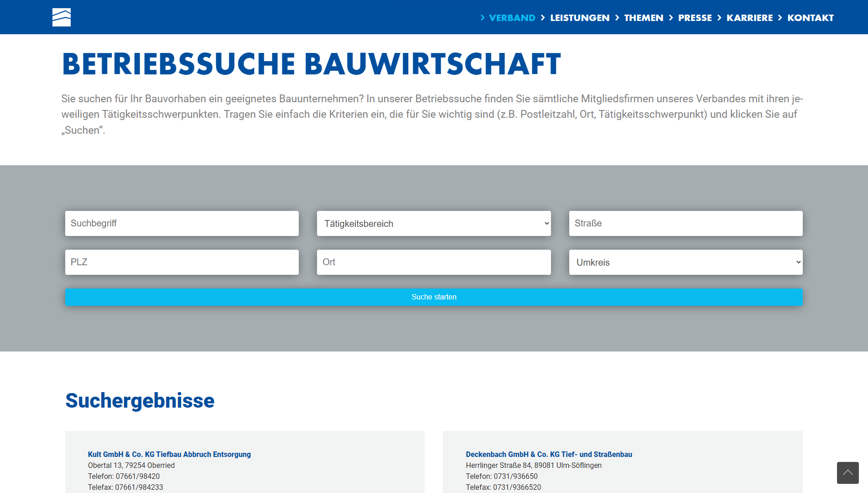Click the chevron before THEMEN
This screenshot has height=493, width=868.
[617, 18]
